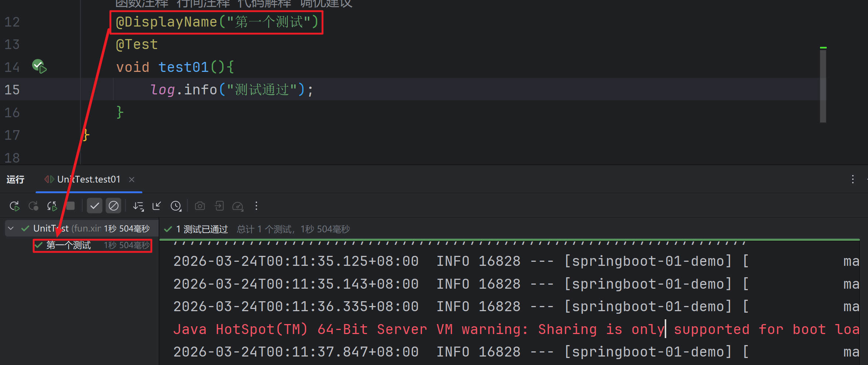Screen dimensions: 868x365
Task: Click the Rerun test icon
Action: tap(14, 206)
